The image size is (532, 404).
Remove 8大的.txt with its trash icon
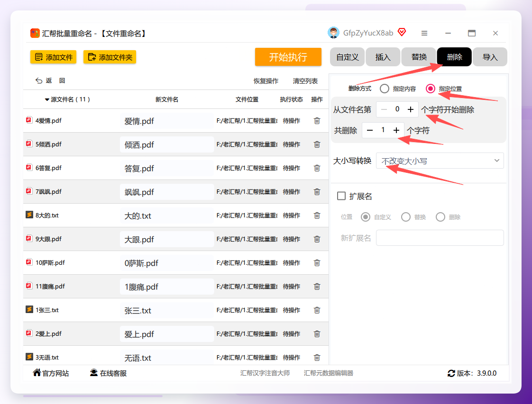[317, 215]
